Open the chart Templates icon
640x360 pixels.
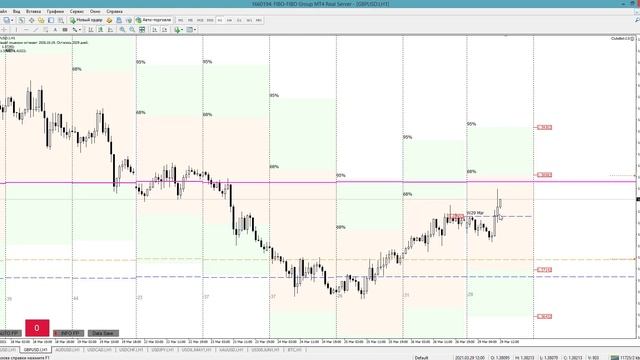coord(189,29)
